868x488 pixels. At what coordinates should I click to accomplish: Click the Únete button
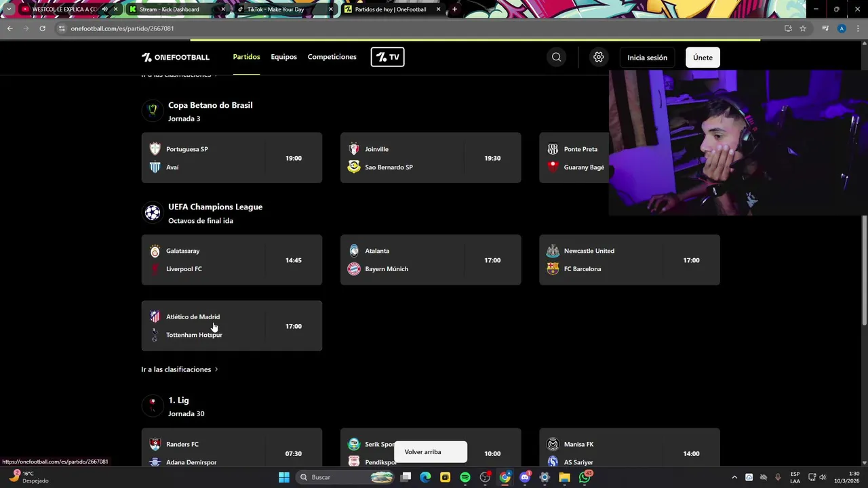point(703,58)
